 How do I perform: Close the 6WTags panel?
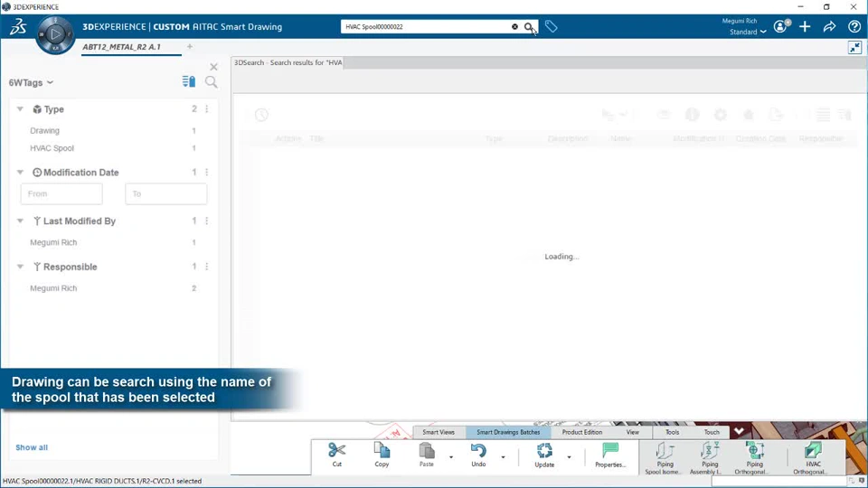coord(213,67)
